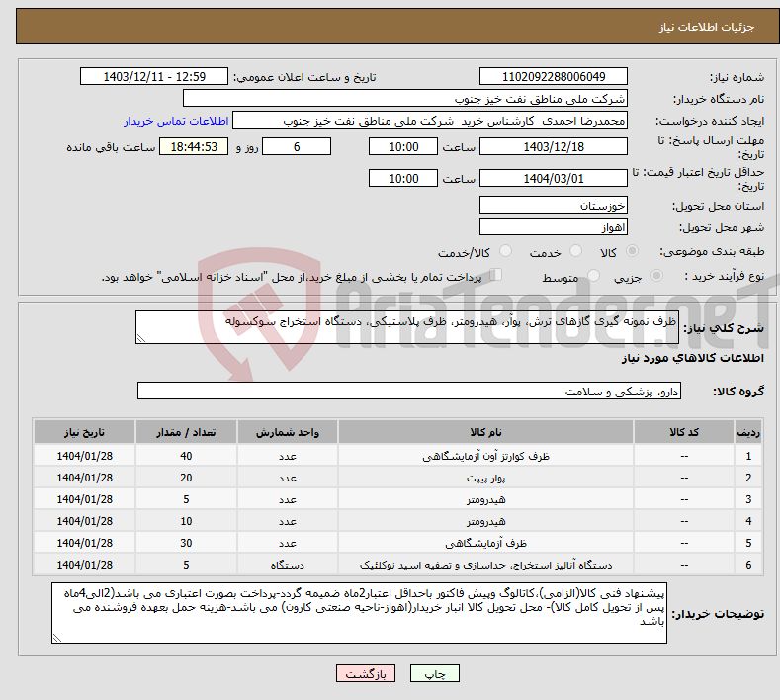Click the nucleic acid extraction device item name
780x700 pixels.
pyautogui.click(x=485, y=565)
